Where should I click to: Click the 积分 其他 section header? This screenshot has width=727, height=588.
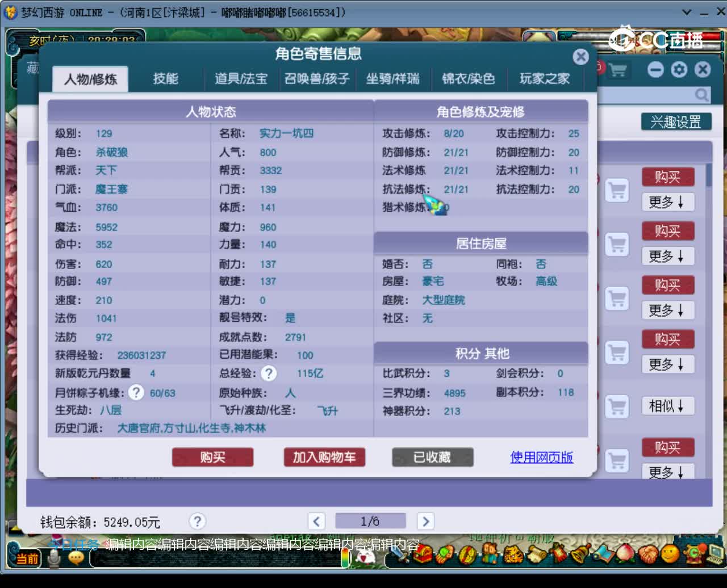click(x=482, y=354)
